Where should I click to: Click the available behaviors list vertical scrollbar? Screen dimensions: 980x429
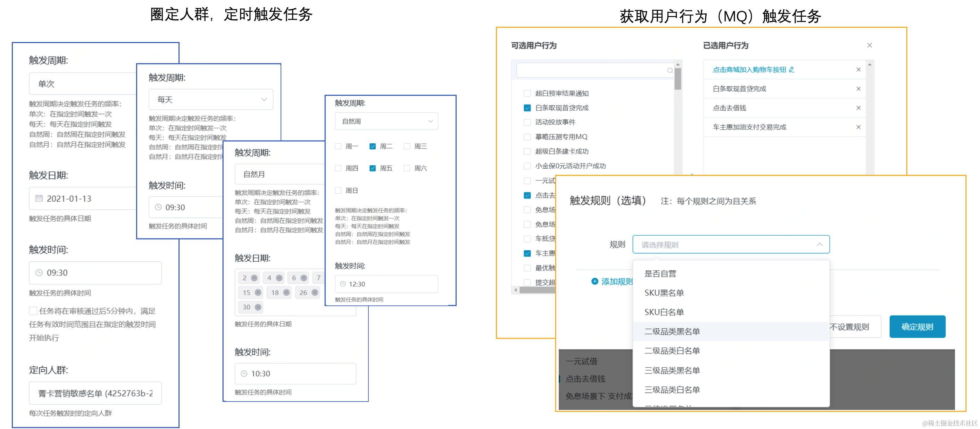pyautogui.click(x=678, y=79)
